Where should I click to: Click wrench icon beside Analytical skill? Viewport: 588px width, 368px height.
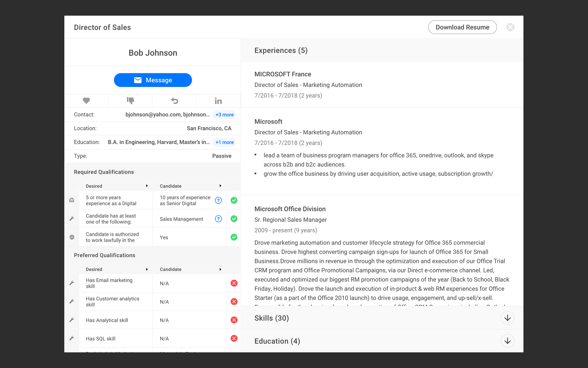click(72, 320)
